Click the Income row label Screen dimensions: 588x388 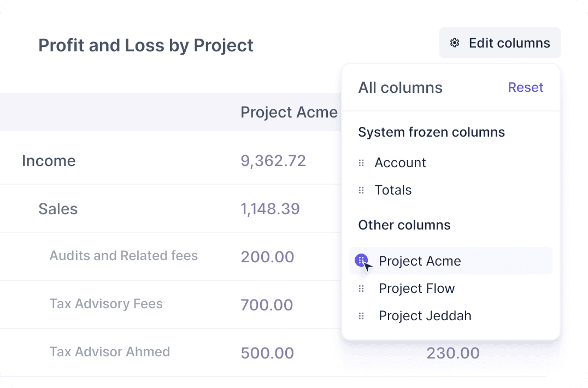[49, 161]
